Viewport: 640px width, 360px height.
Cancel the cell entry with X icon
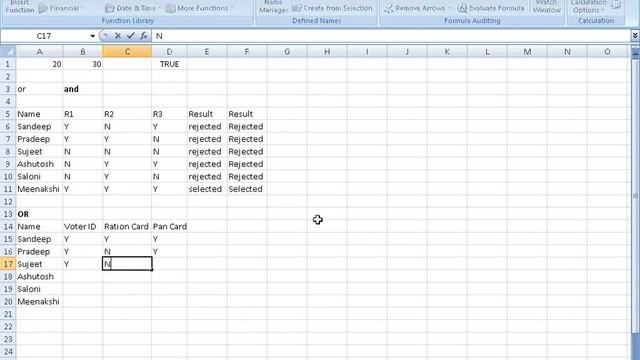[118, 36]
